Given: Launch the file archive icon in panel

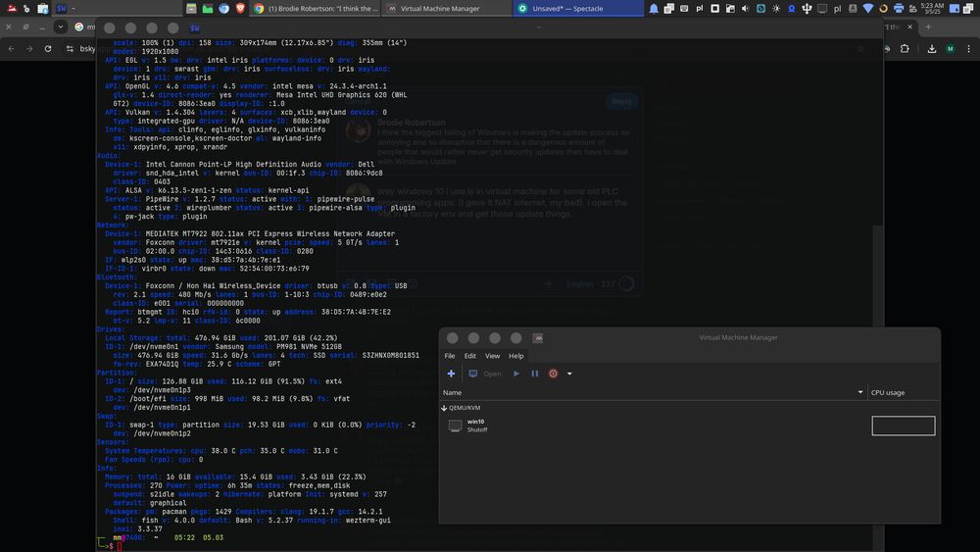Looking at the screenshot, I should click(x=191, y=9).
